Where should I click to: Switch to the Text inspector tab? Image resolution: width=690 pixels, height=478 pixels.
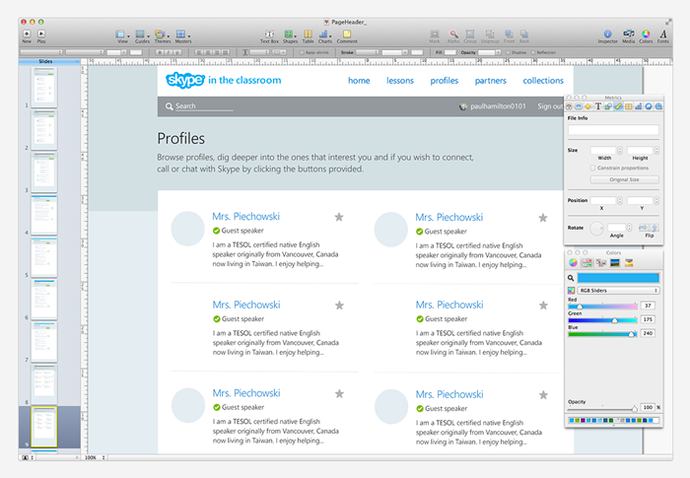point(598,106)
